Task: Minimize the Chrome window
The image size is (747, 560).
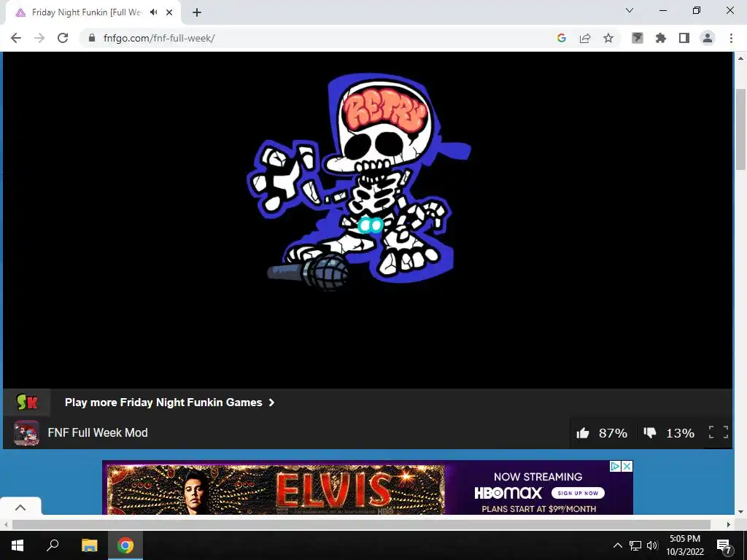Action: pos(662,10)
